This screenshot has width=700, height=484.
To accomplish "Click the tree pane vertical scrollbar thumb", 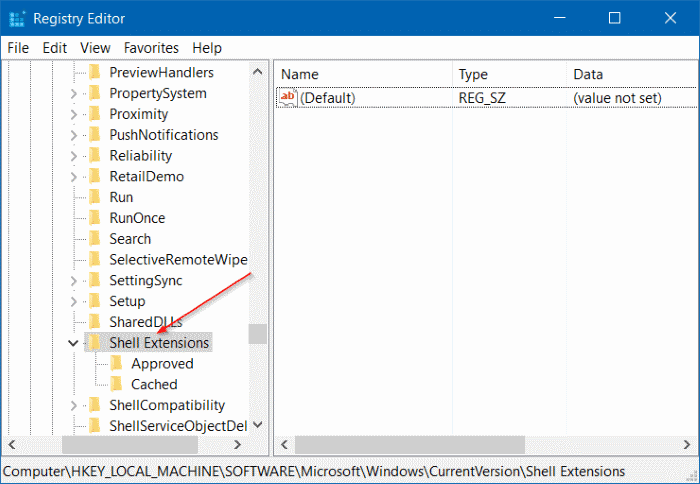I will (x=258, y=334).
